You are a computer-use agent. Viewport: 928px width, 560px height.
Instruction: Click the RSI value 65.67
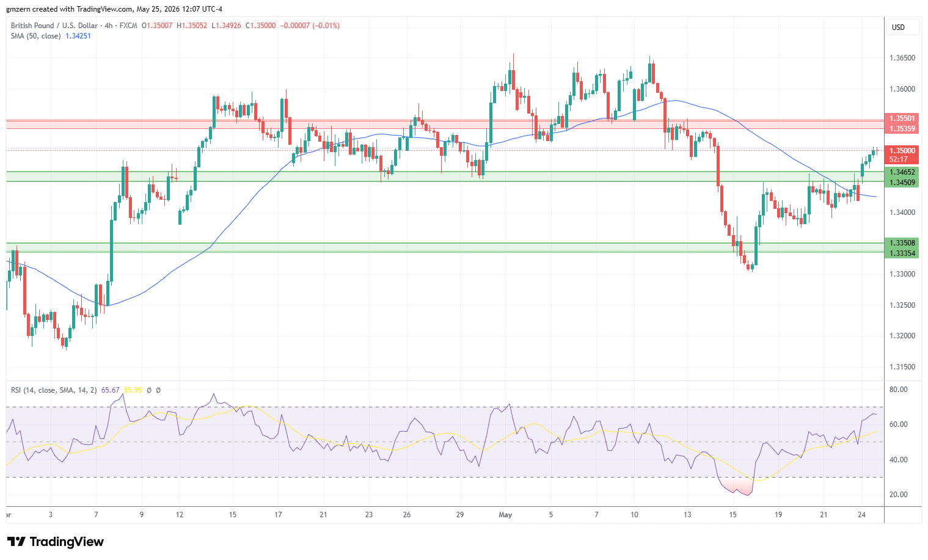pos(111,390)
